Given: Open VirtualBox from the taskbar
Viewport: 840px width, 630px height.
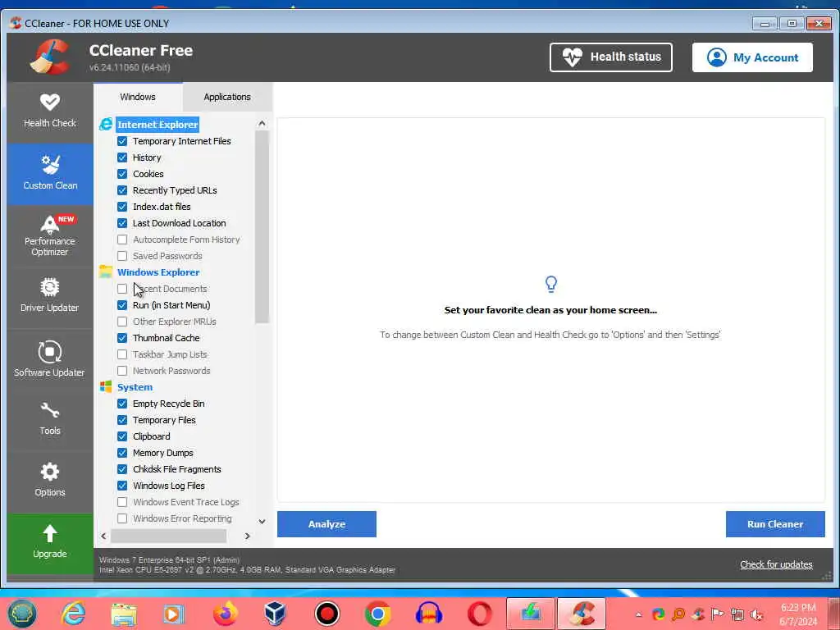Looking at the screenshot, I should (x=276, y=614).
